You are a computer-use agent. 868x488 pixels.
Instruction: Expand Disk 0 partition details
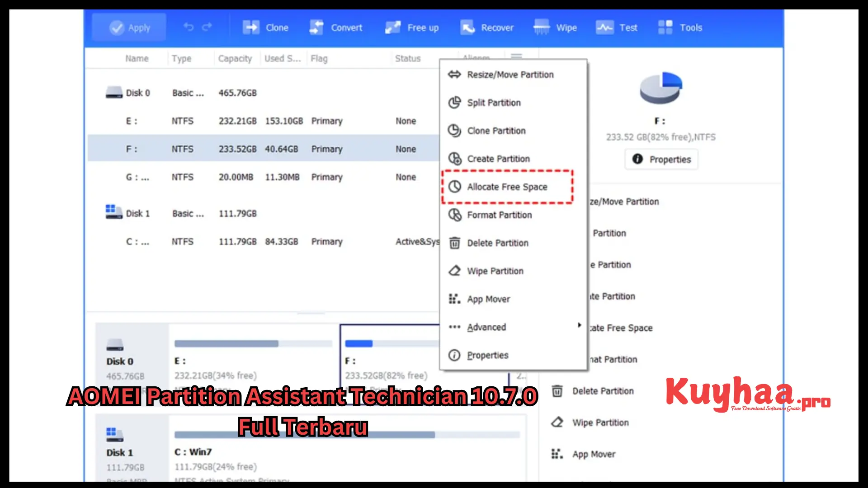coord(113,92)
